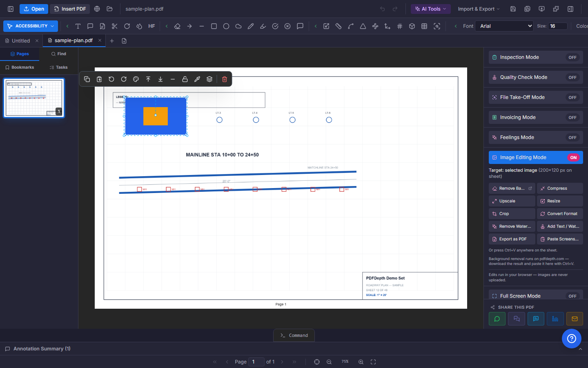Turn off Image Editing Mode
The image size is (588, 368).
point(536,157)
